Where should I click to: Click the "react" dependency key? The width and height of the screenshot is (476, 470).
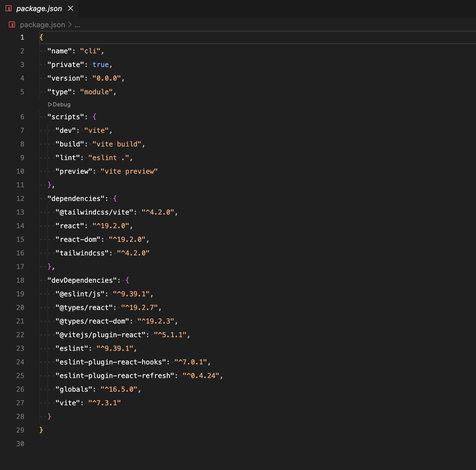click(70, 226)
